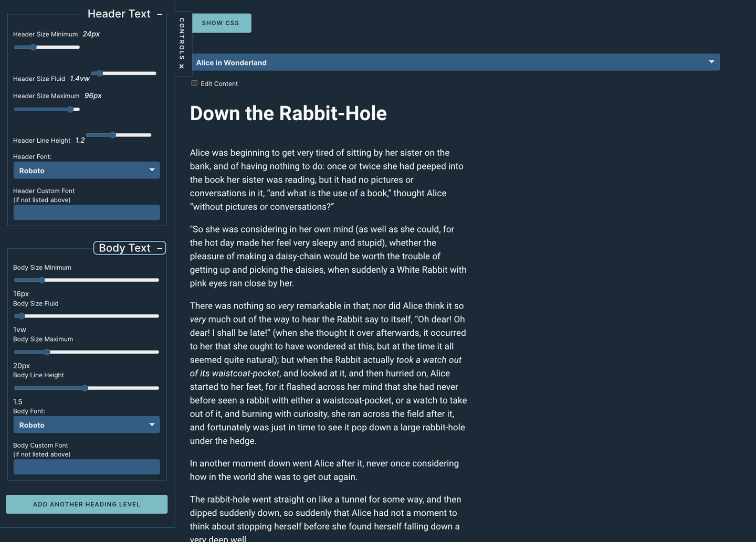Click the 1.4vw header fluid value
The height and width of the screenshot is (542, 756).
[80, 78]
